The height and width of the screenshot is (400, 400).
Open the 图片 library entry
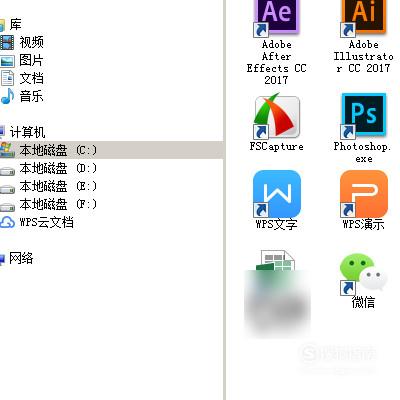pos(31,60)
